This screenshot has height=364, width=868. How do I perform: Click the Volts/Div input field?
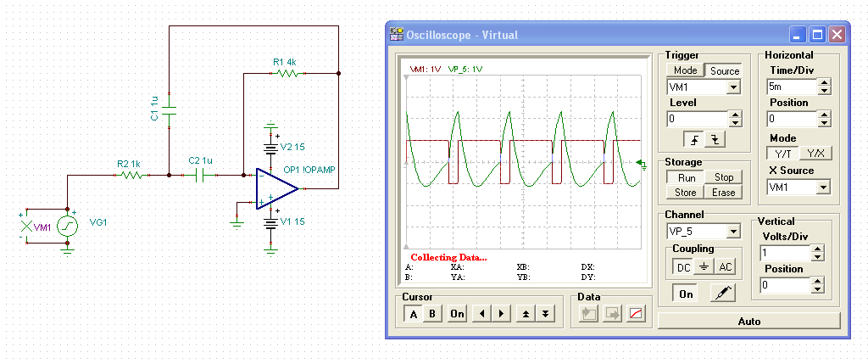click(786, 253)
